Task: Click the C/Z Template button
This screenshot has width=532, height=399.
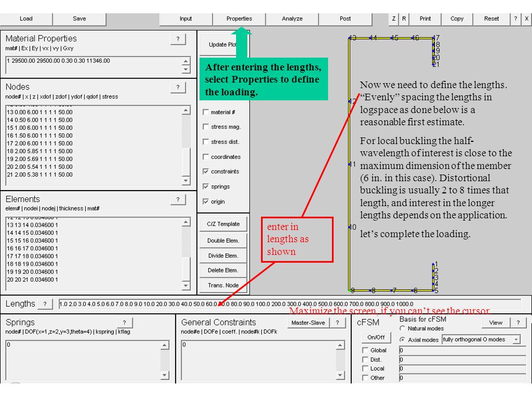Action: pyautogui.click(x=223, y=224)
